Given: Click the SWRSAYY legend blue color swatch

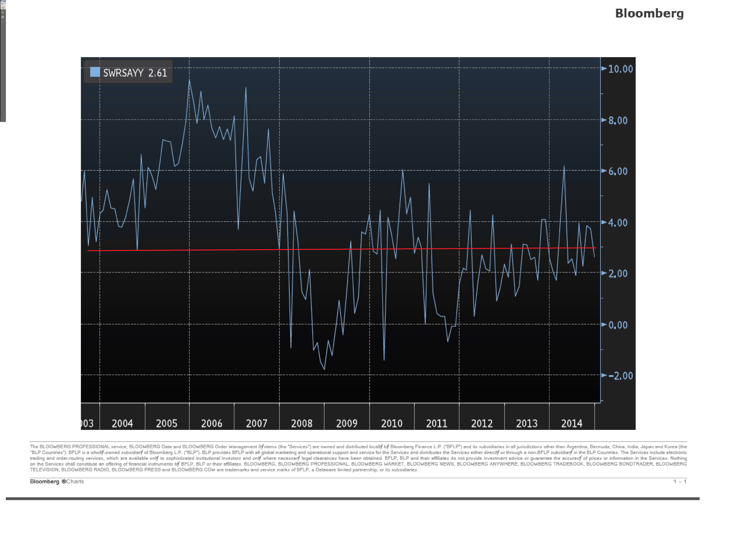Looking at the screenshot, I should 95,72.
